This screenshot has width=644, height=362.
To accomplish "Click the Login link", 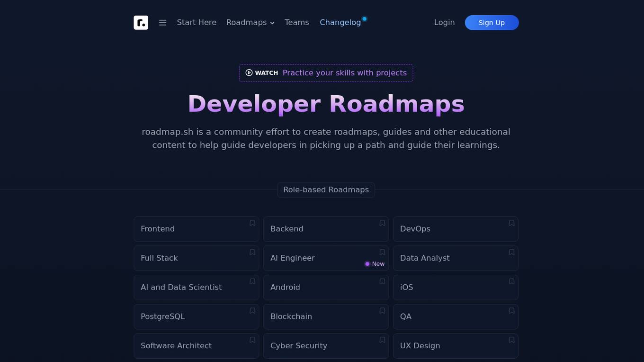I will 444,23.
